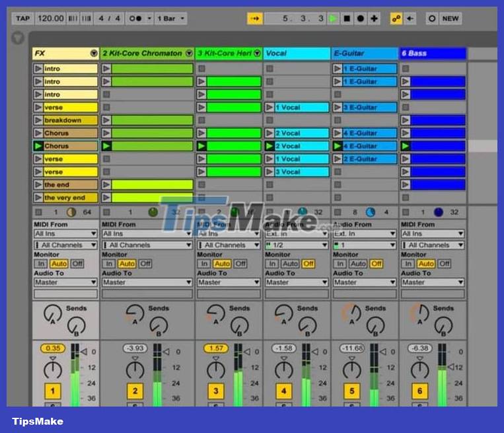Set Bass track Monitor to Off
This screenshot has width=504, height=433.
pyautogui.click(x=444, y=264)
